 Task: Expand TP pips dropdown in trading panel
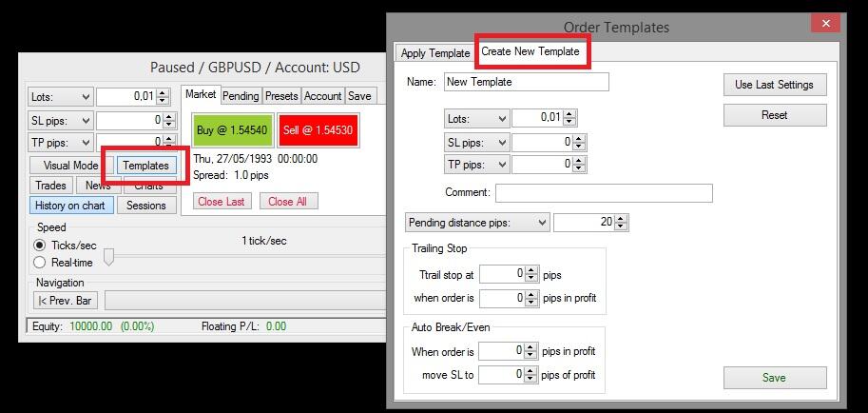(61, 143)
